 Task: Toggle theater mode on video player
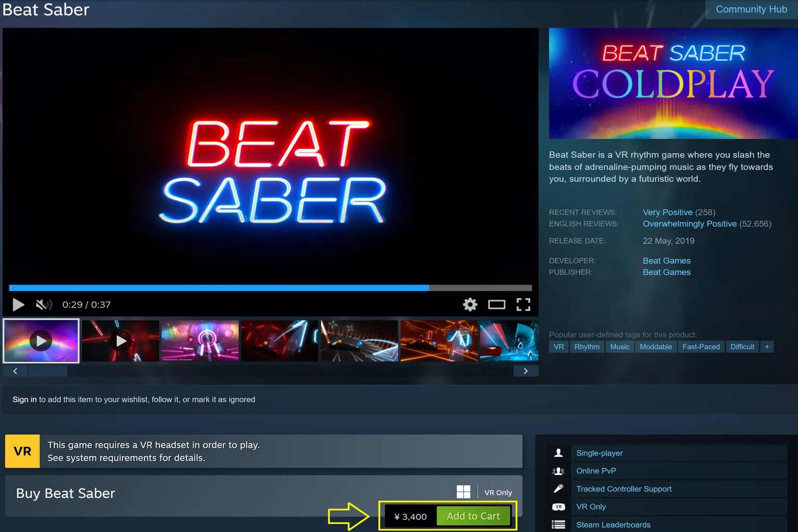(496, 304)
